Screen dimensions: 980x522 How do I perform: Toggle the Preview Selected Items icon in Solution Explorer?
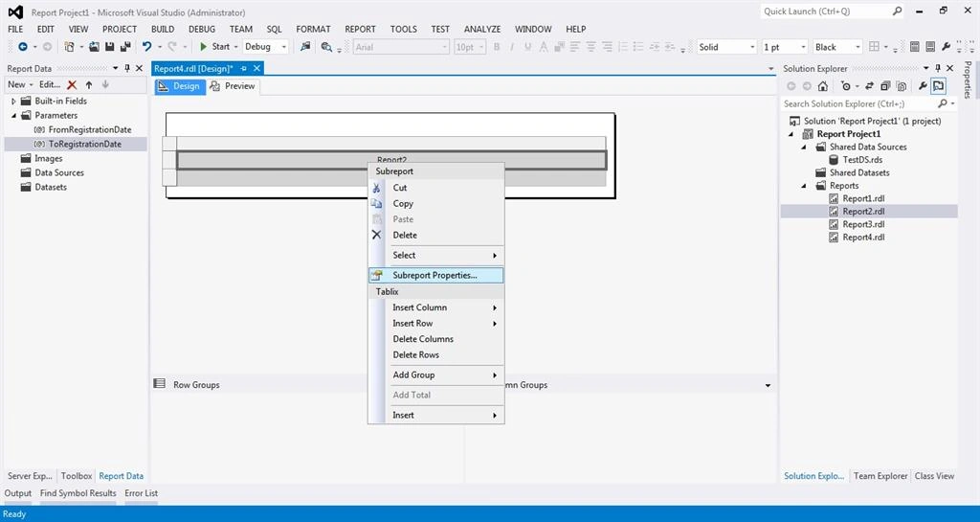coord(938,86)
